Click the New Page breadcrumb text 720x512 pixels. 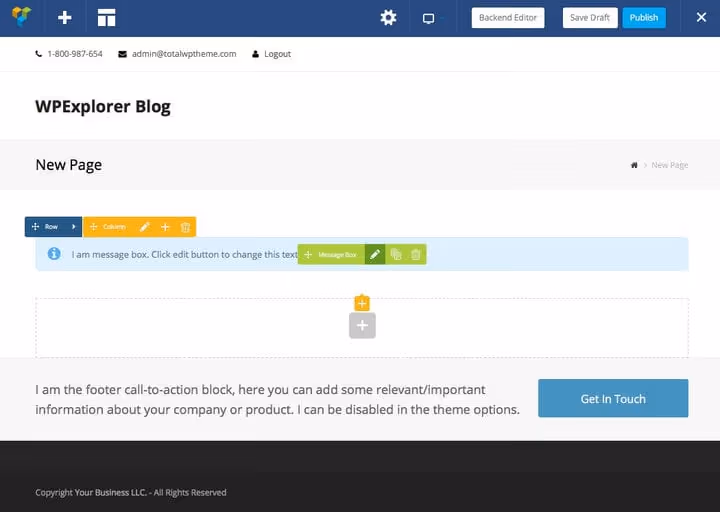669,165
